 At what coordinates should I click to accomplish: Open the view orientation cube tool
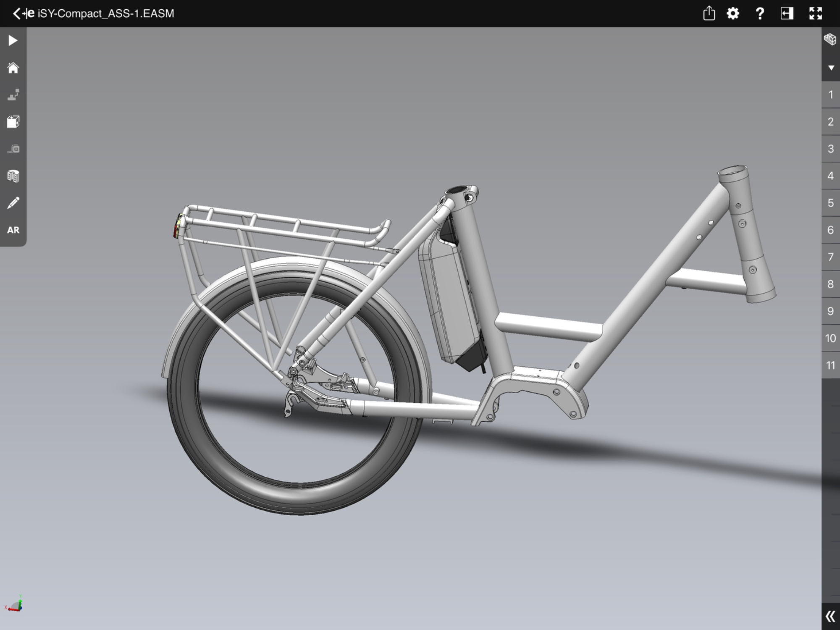[13, 122]
